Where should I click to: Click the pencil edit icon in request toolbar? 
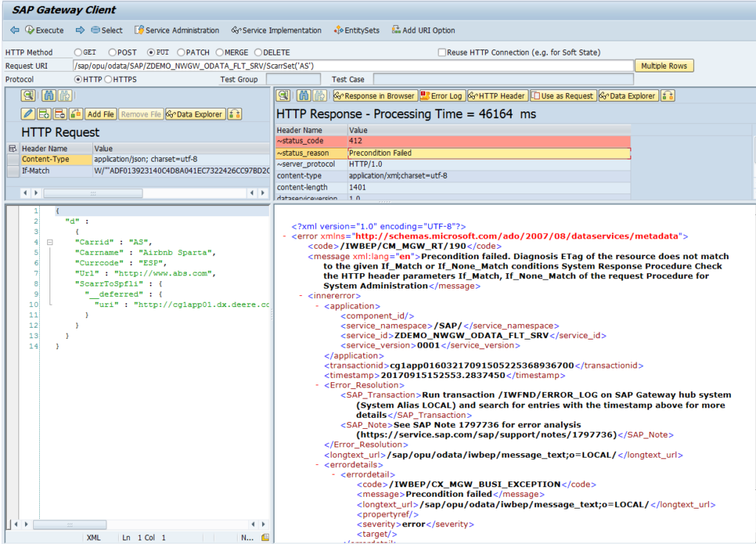coord(28,114)
